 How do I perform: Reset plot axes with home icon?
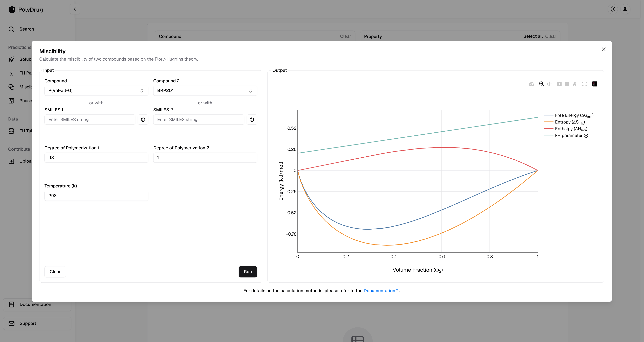click(574, 84)
